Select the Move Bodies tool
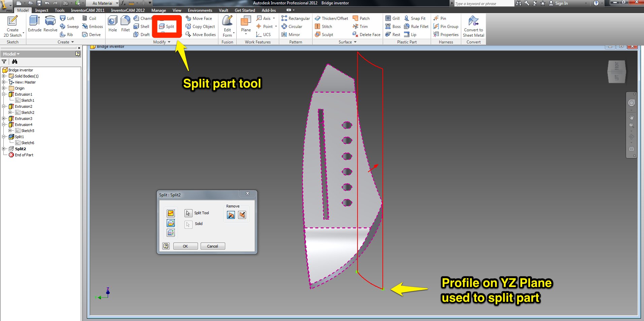The image size is (644, 321). coord(201,34)
